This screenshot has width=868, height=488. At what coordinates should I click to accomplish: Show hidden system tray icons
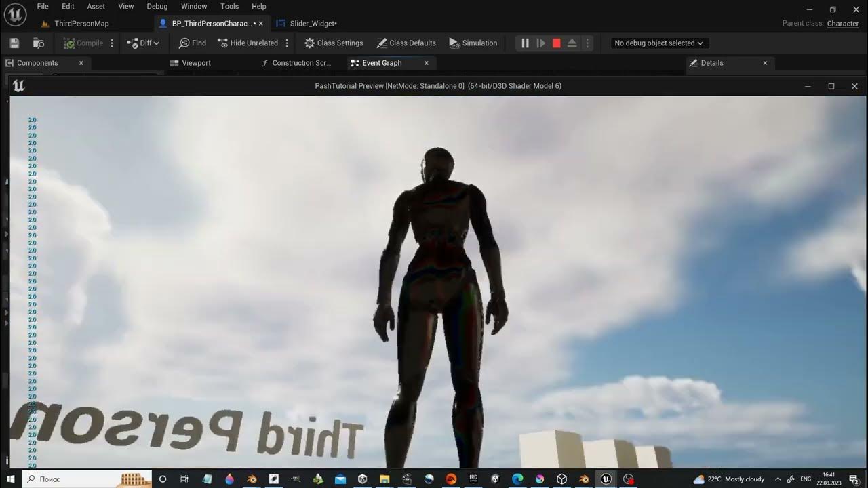click(778, 479)
